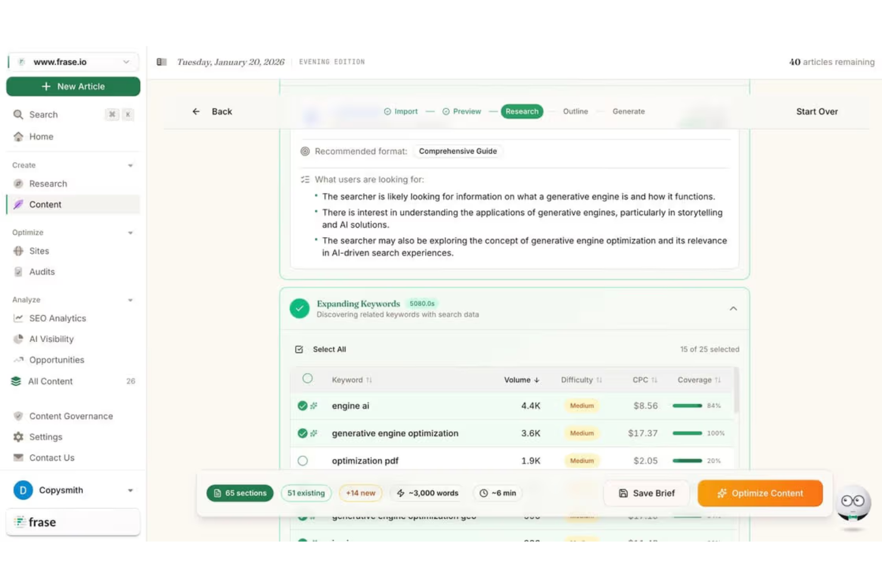Screen dimensions: 882x588
Task: Open Opportunities in the Analyze section
Action: pos(56,360)
